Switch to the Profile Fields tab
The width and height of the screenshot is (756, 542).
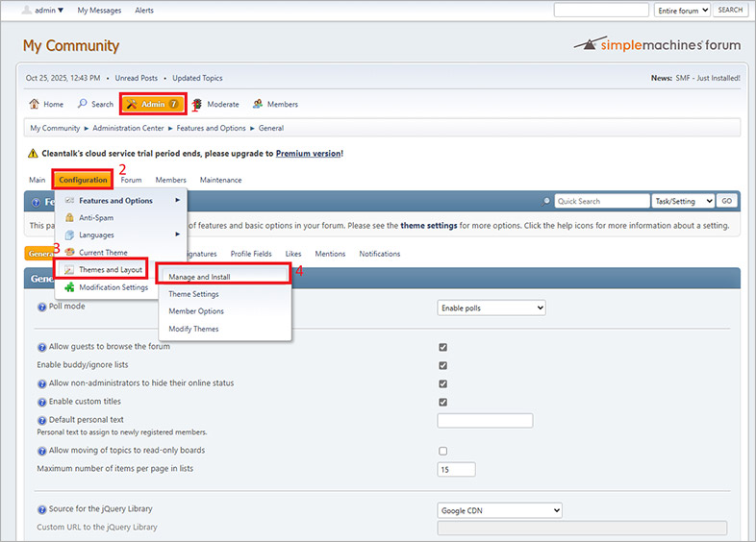tap(251, 254)
